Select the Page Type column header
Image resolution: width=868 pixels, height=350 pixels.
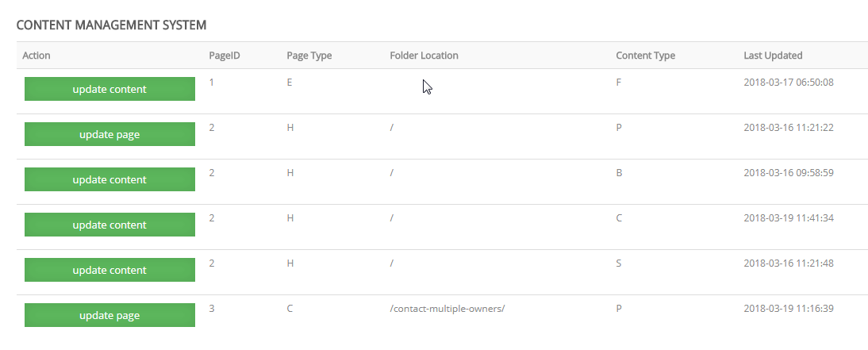[x=309, y=56]
